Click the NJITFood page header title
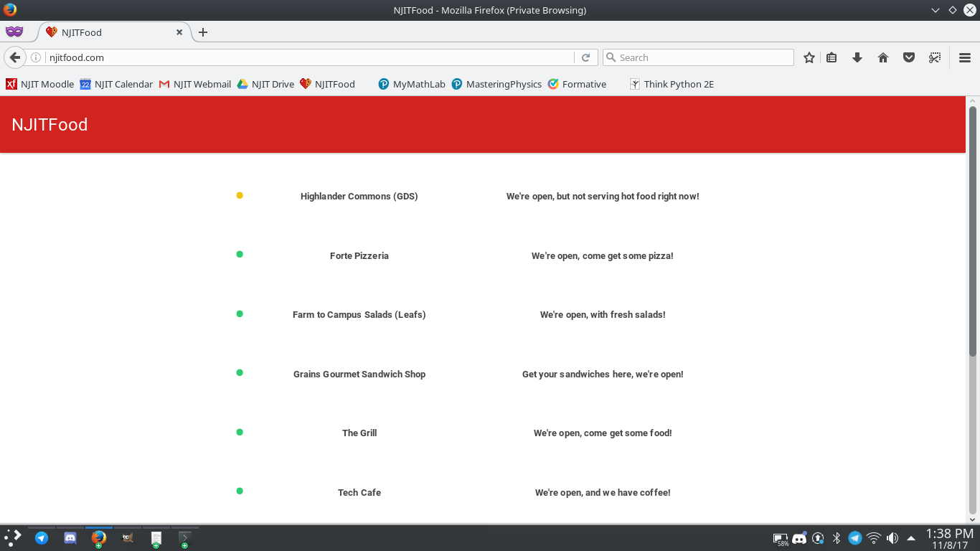The width and height of the screenshot is (980, 551). pyautogui.click(x=50, y=124)
